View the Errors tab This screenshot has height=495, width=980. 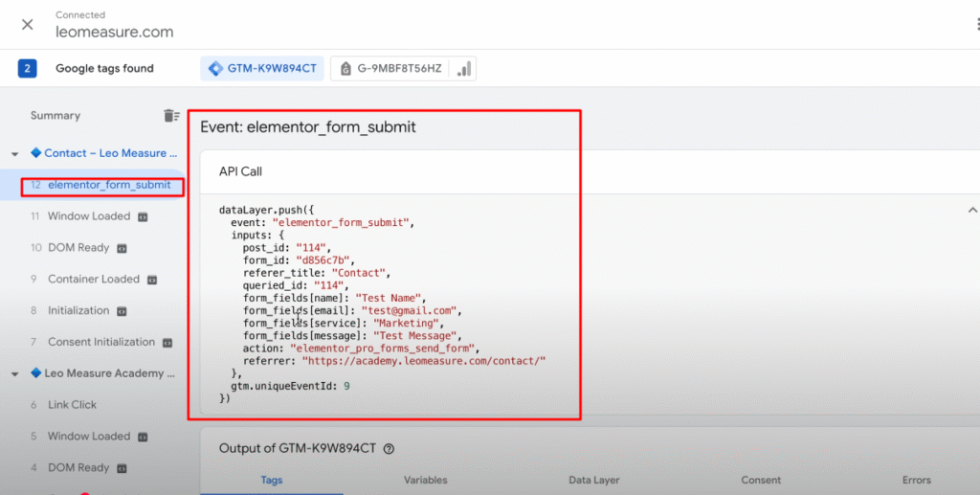pyautogui.click(x=916, y=480)
